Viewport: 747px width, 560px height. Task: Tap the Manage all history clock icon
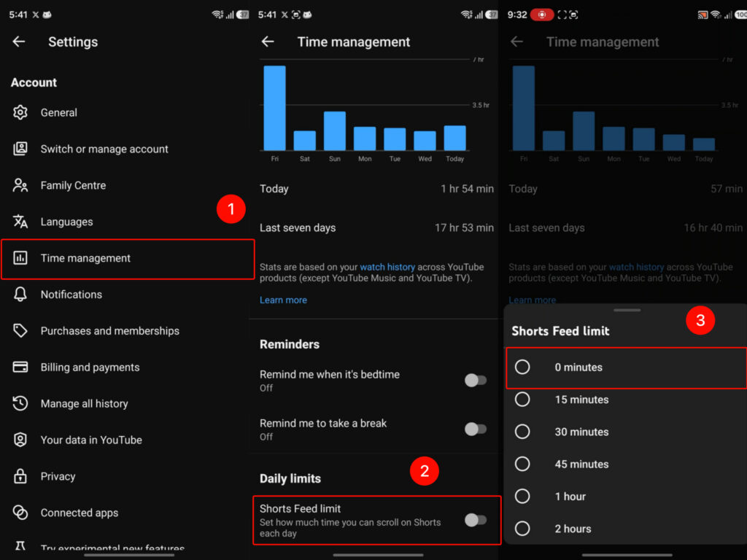(x=20, y=403)
